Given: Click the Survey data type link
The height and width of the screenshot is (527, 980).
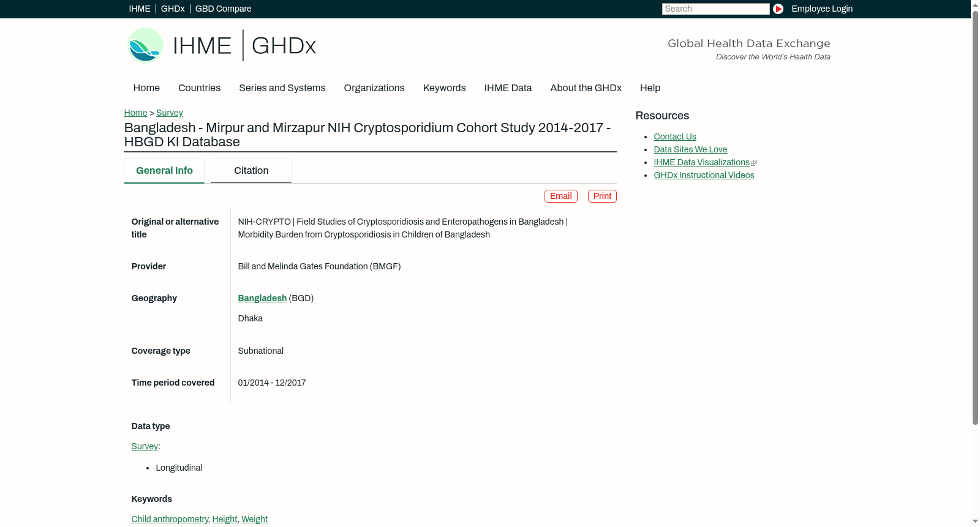Looking at the screenshot, I should 145,446.
